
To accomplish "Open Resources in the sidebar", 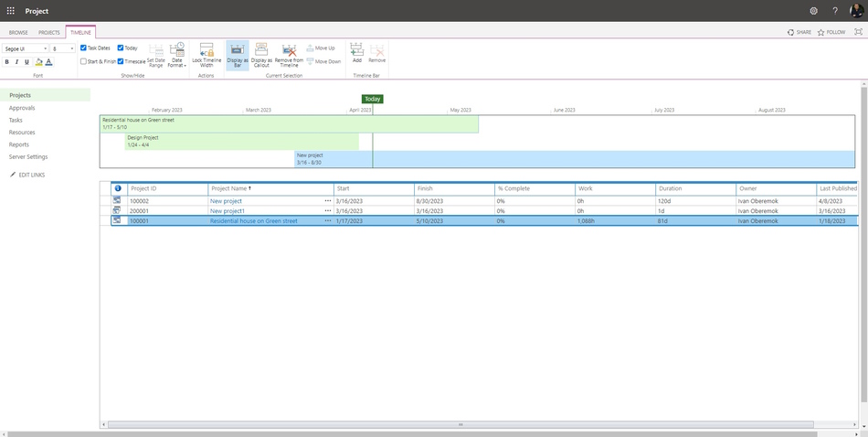I will [22, 133].
